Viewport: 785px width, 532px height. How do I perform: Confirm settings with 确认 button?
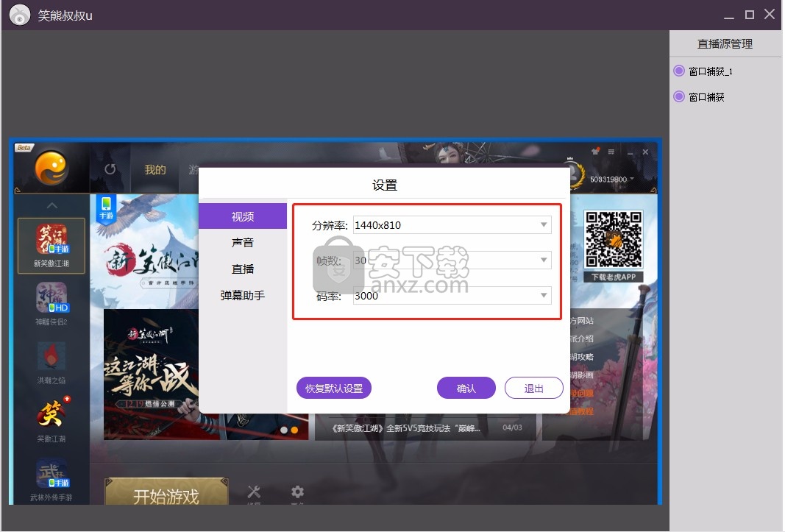pyautogui.click(x=466, y=389)
